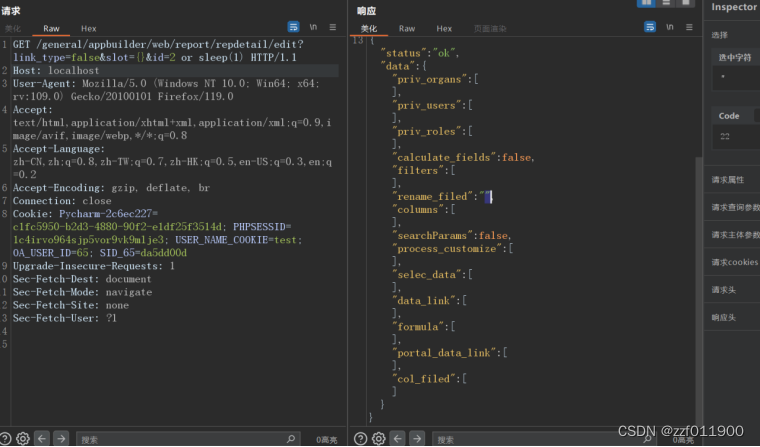Go to next match in response search
The height and width of the screenshot is (447, 760).
pos(417,438)
